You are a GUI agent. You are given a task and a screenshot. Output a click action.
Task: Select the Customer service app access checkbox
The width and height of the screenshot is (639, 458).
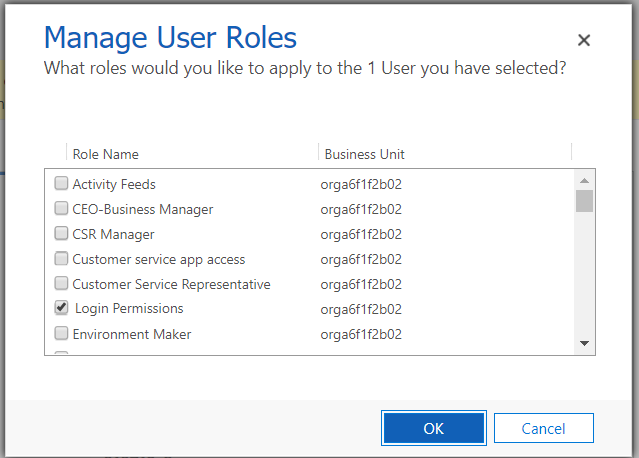[x=61, y=259]
